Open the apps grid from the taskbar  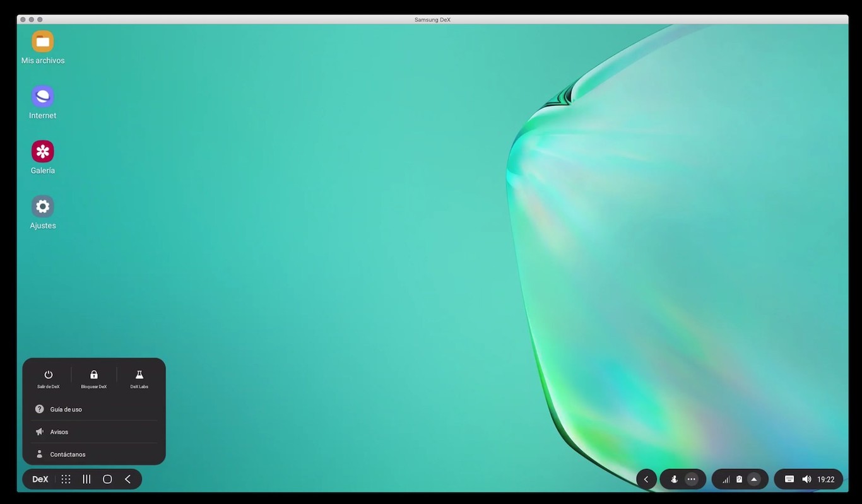[x=66, y=479]
